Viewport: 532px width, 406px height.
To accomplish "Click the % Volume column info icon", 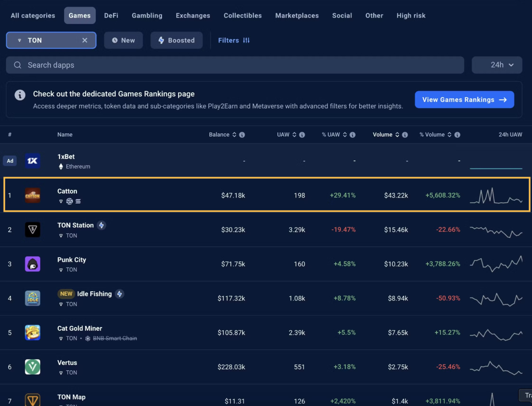I will point(457,135).
